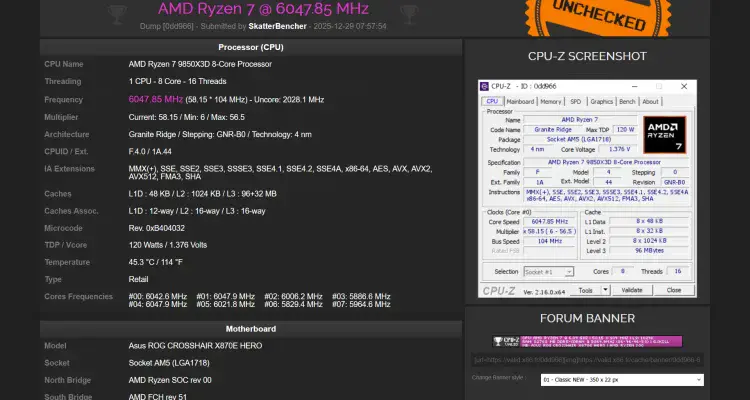Switch to the Mainboard tab in CPU-Z
This screenshot has width=750, height=400.
pos(520,101)
